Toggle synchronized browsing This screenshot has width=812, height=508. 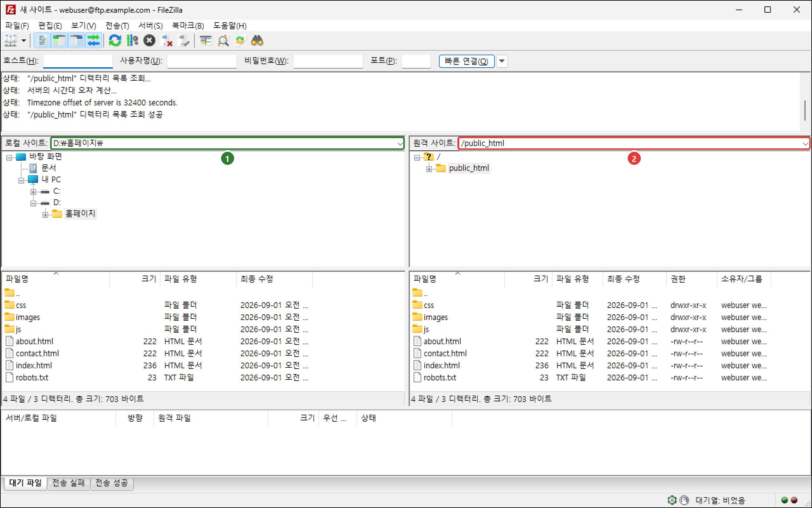tap(240, 41)
